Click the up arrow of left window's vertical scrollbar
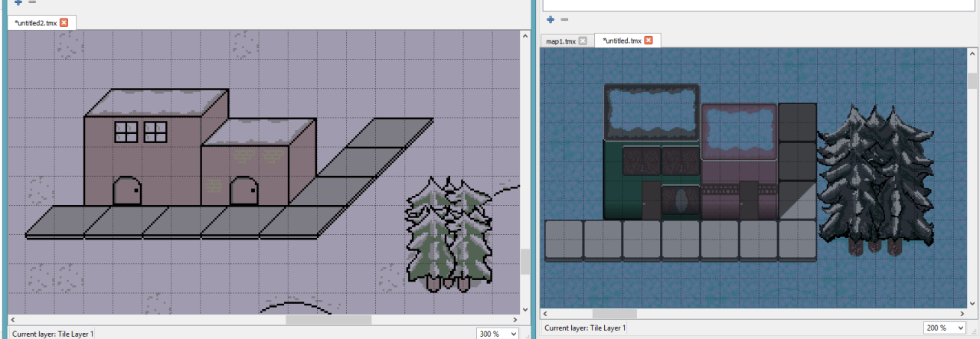This screenshot has height=339, width=980. tap(525, 36)
